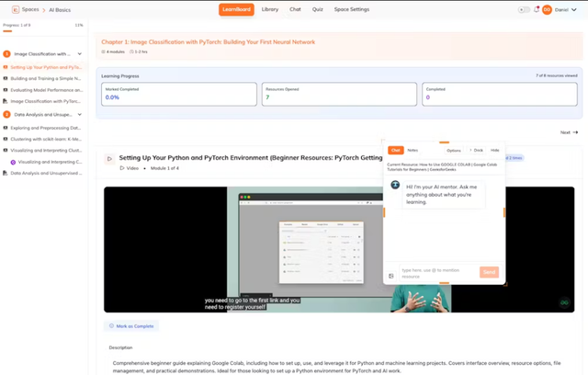This screenshot has width=588, height=375.
Task: Hide the mentor chat panel
Action: 495,151
